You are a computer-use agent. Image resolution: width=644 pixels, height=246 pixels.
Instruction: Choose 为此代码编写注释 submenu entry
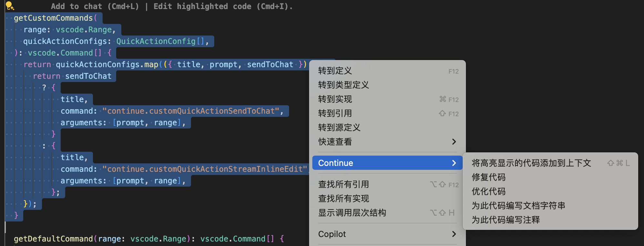tap(506, 220)
